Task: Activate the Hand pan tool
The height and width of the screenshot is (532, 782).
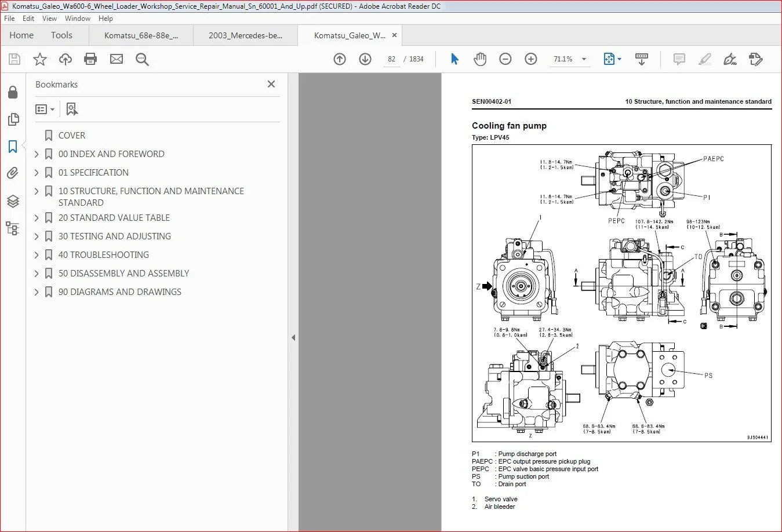Action: point(480,59)
